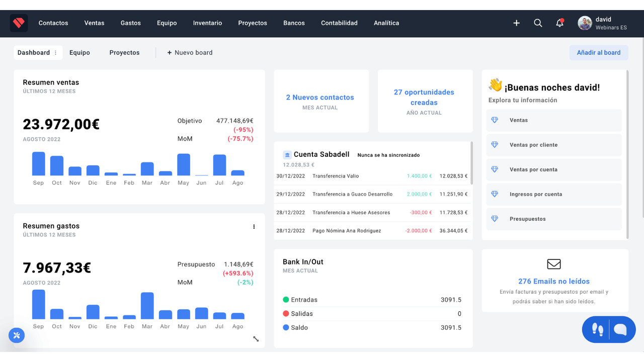This screenshot has width=644, height=362.
Task: Click the Sep bar in Resumen ventas
Action: click(39, 164)
